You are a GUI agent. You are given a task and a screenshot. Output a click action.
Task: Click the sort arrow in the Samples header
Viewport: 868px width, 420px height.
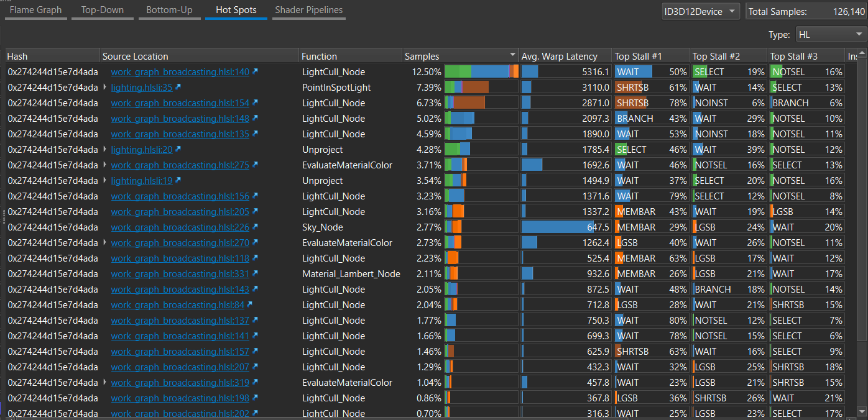pos(512,56)
